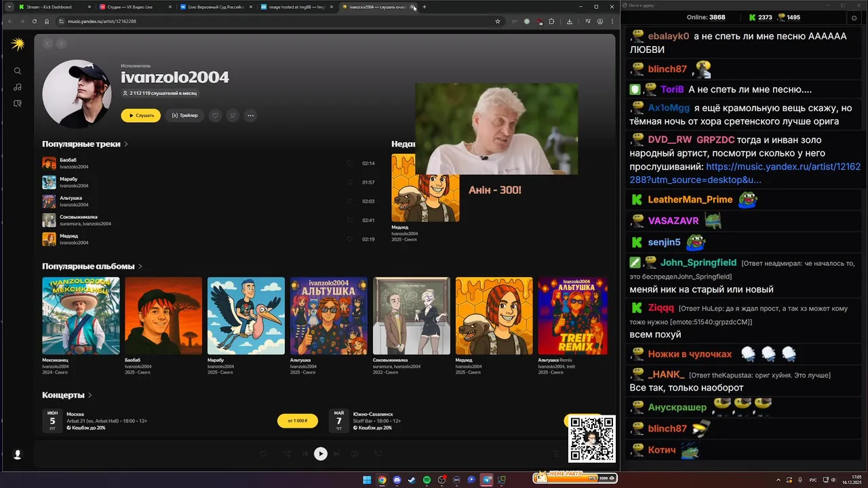Expand the Популярные альбомы section

pos(92,266)
